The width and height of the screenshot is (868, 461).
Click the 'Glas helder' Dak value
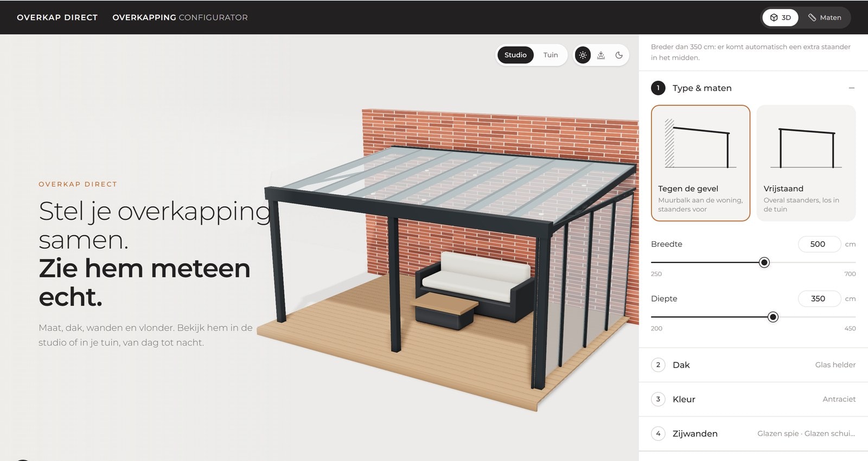tap(835, 365)
